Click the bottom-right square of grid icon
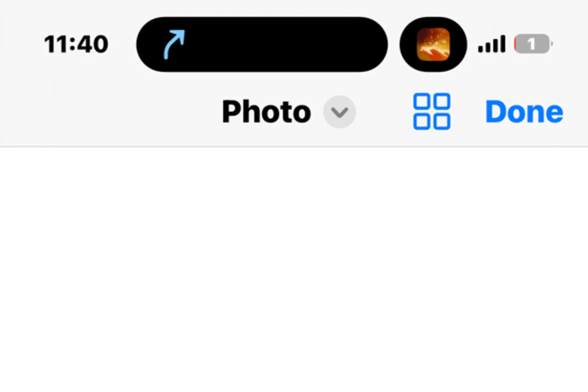 [442, 121]
